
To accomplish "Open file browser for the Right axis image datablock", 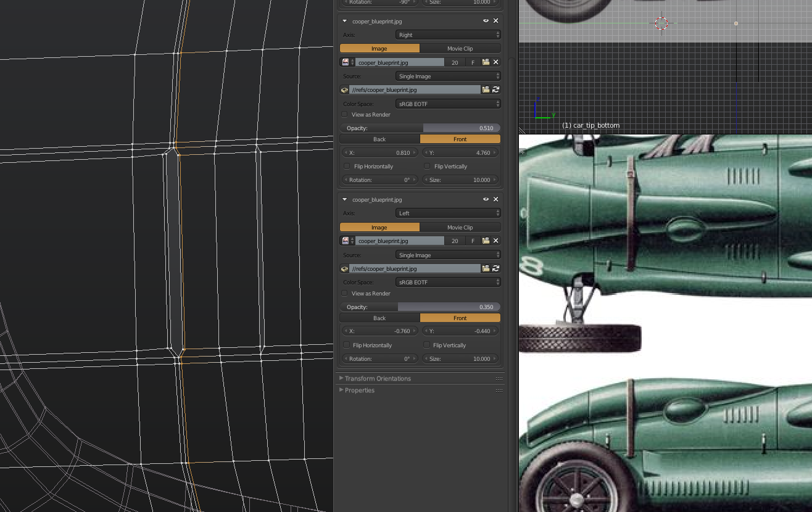I will click(x=486, y=62).
